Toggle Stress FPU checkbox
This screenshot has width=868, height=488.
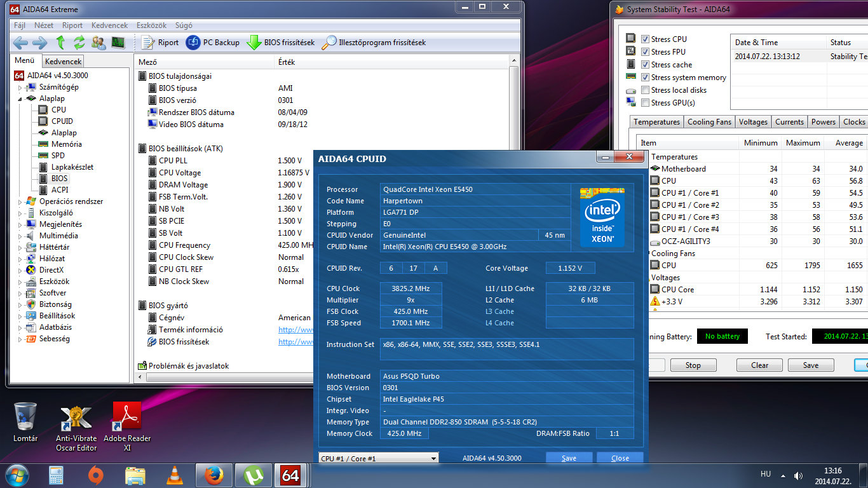[646, 52]
